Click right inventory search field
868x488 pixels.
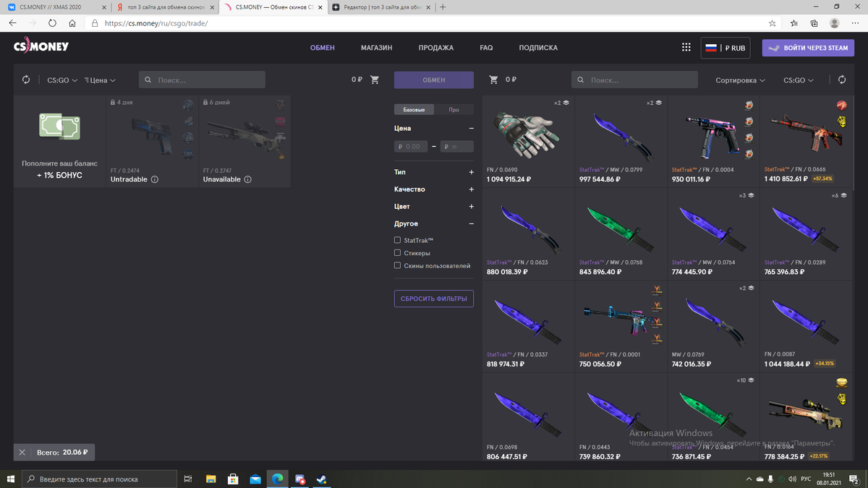tap(634, 80)
